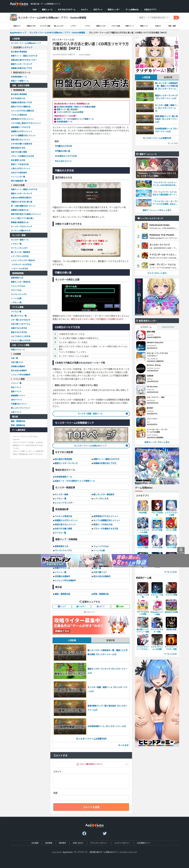The height and width of the screenshot is (868, 189).
Task: Open the ゲーム攻略Wiki top menu item
Action: tap(132, 9)
